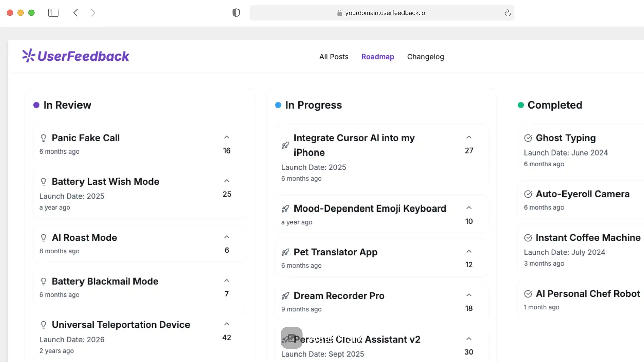Upvote AI Roast Mode using chevron
Viewport: 644px width, 362px height.
[227, 237]
